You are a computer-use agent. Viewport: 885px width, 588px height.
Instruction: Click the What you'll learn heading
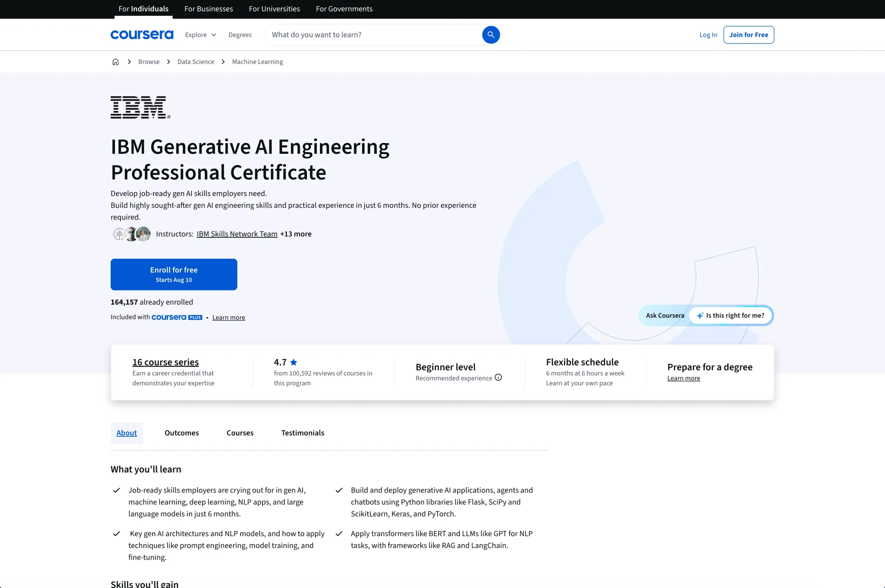tap(146, 469)
